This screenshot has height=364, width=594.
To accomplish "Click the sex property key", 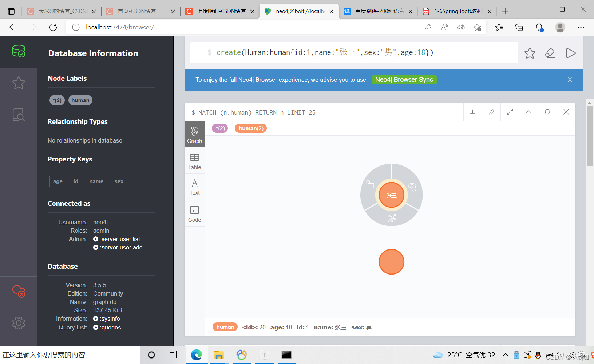I will click(x=119, y=181).
